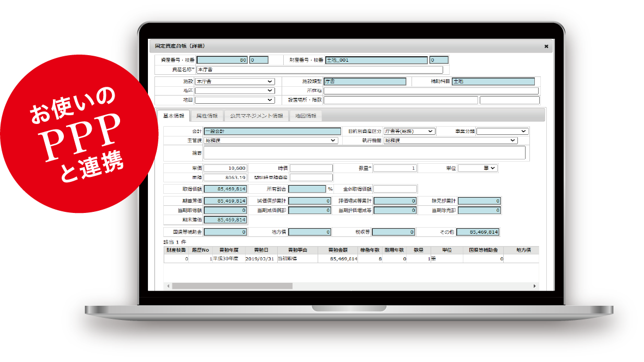Click the 耐用年数 column header
The width and height of the screenshot is (644, 362).
click(394, 250)
